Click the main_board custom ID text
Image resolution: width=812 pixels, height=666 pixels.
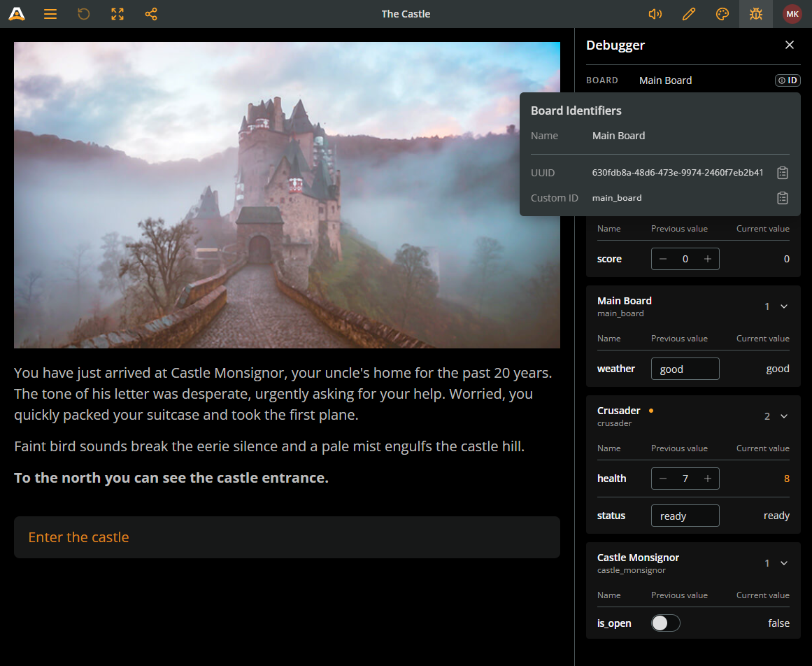[617, 198]
